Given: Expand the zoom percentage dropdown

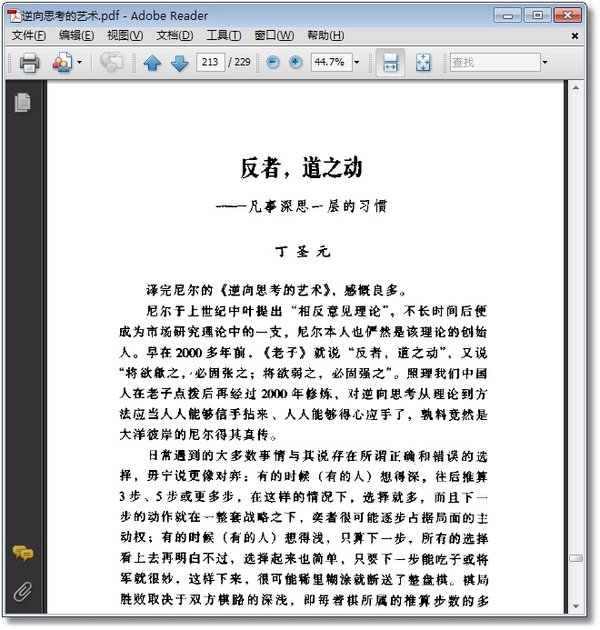Looking at the screenshot, I should pyautogui.click(x=357, y=62).
